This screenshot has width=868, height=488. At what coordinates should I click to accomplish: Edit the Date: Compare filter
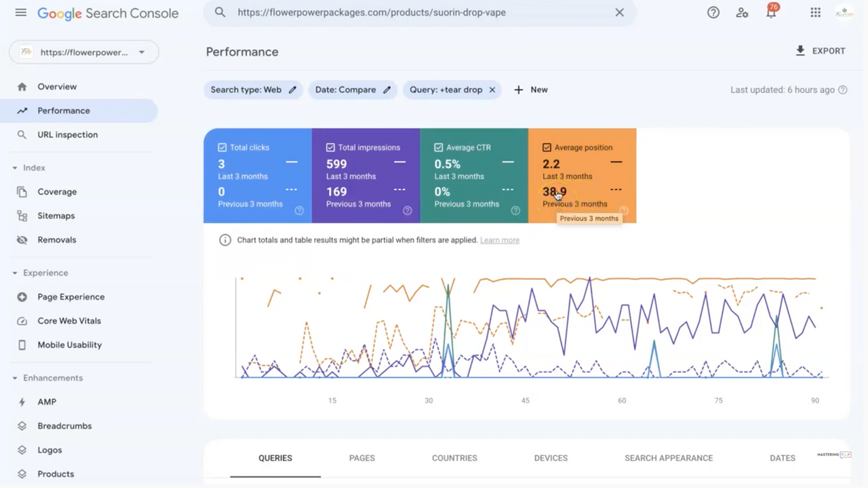386,89
